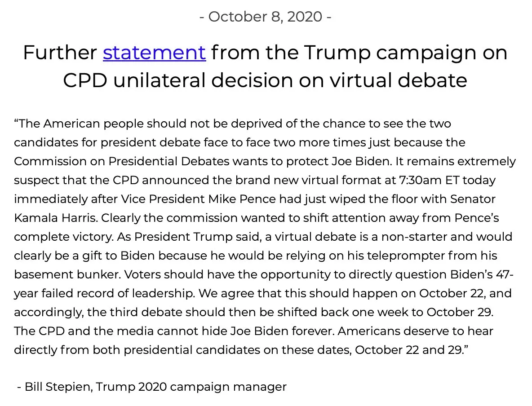Click the October 8, 2020 date line
532x406 pixels.
(x=266, y=17)
